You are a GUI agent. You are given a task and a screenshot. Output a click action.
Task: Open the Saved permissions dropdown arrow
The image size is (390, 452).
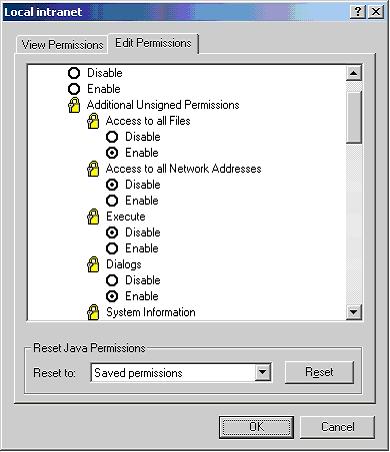[263, 372]
